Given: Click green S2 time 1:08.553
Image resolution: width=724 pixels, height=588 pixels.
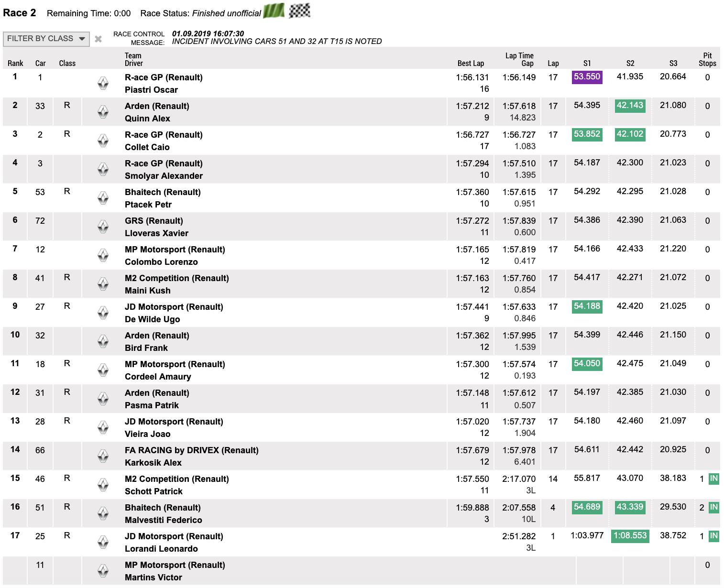Looking at the screenshot, I should pyautogui.click(x=630, y=536).
